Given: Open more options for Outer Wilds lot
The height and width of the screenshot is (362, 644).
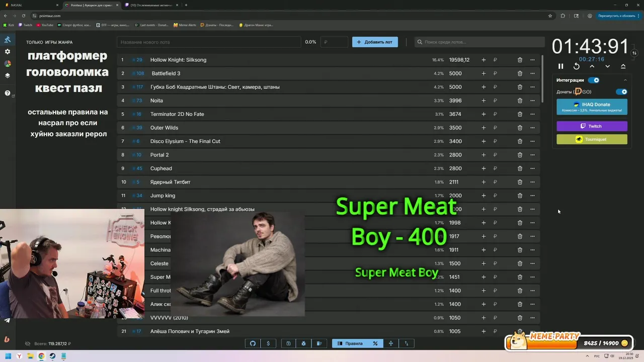Looking at the screenshot, I should pyautogui.click(x=532, y=128).
